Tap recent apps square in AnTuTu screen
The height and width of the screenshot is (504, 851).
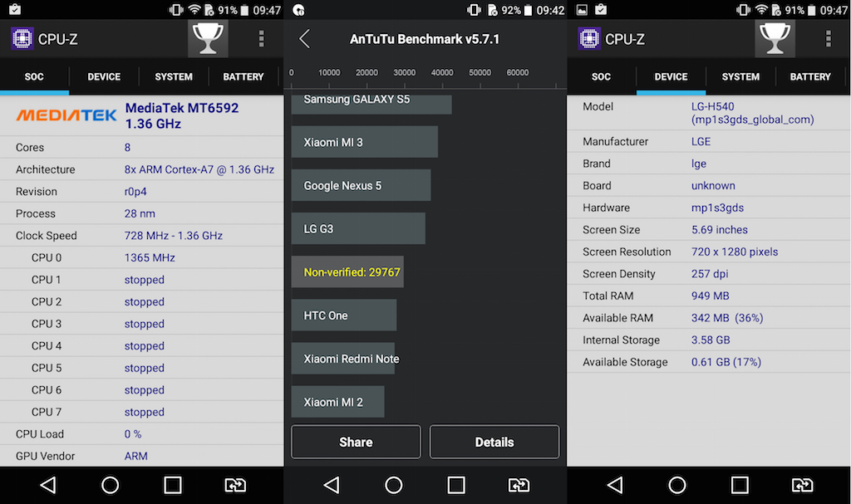click(456, 484)
